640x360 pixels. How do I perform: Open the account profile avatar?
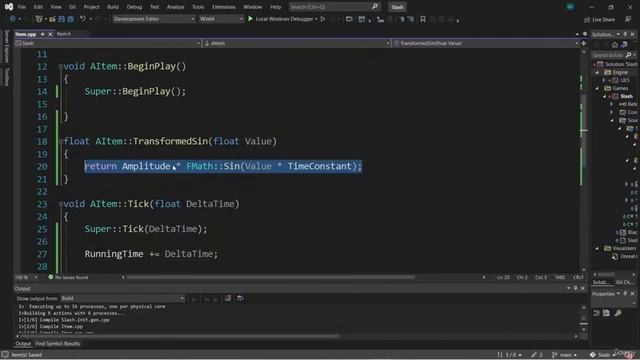pos(570,7)
